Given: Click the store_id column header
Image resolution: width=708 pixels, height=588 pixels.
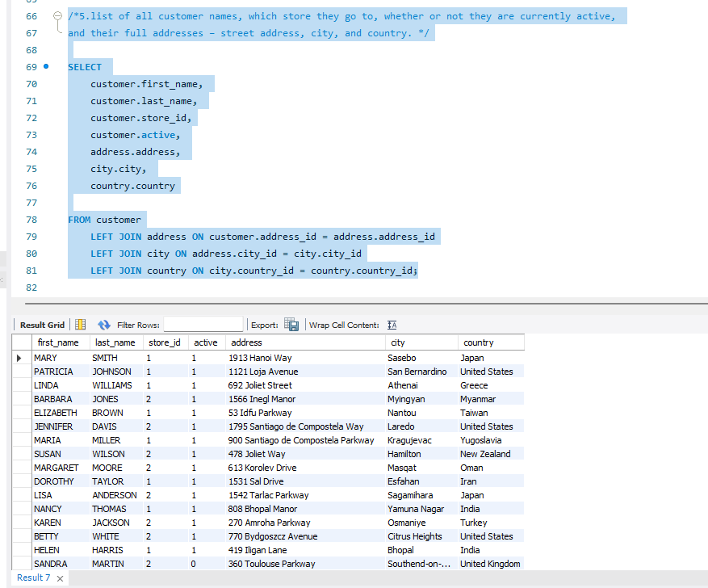Looking at the screenshot, I should click(164, 342).
